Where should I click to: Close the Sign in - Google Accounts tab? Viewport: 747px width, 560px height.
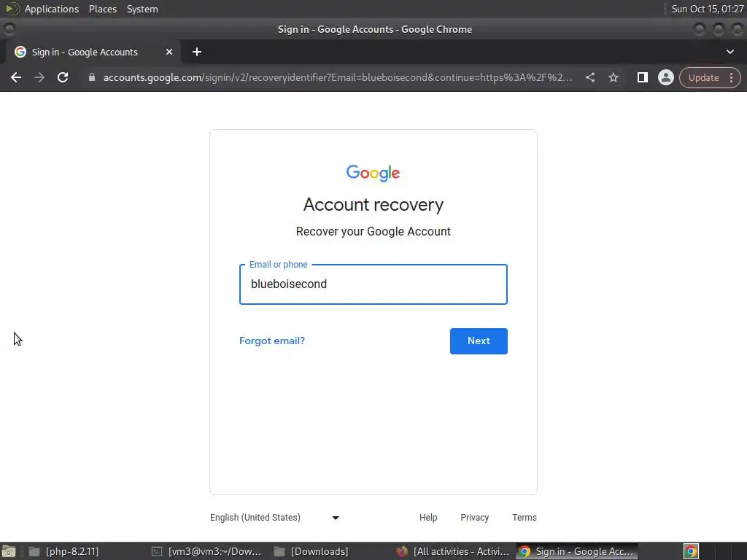pos(169,52)
